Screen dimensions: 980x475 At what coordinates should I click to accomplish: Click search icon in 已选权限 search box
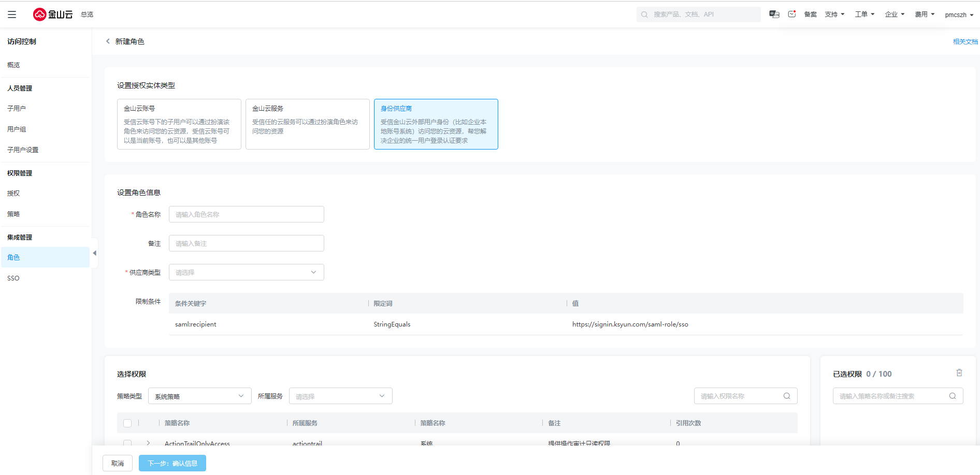pos(952,396)
